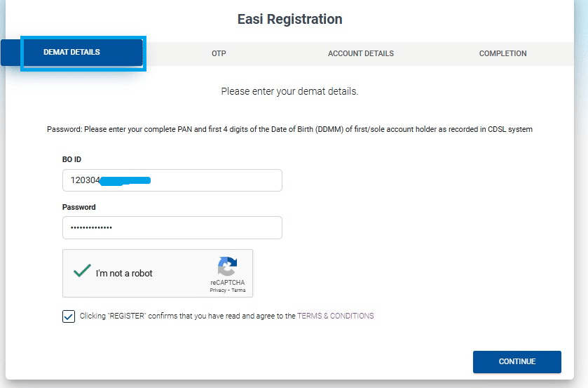Select the DEMAT DETAILS tab

(71, 53)
